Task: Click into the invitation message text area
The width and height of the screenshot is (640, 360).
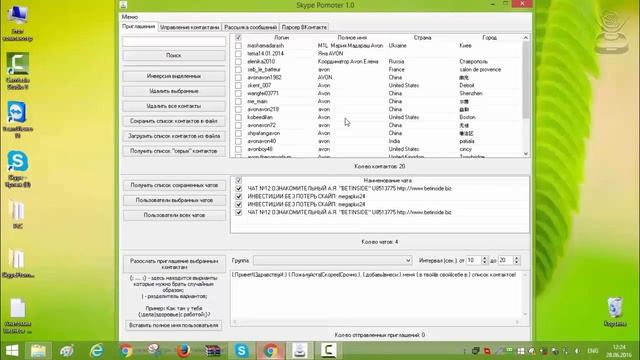Action: (x=376, y=295)
